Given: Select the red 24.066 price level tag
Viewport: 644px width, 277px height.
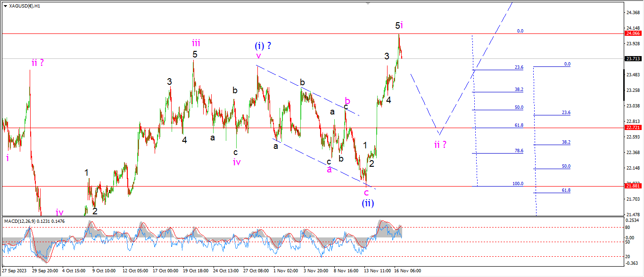Looking at the screenshot, I should 632,33.
